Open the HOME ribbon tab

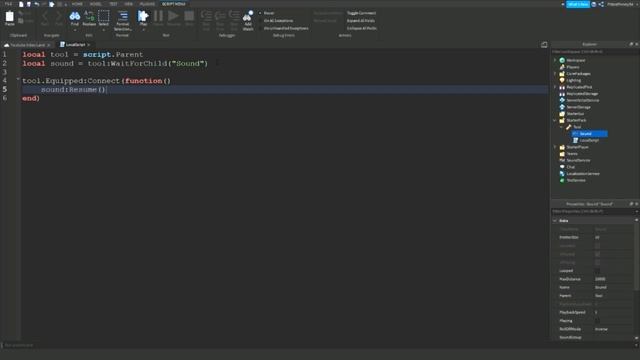(77, 4)
